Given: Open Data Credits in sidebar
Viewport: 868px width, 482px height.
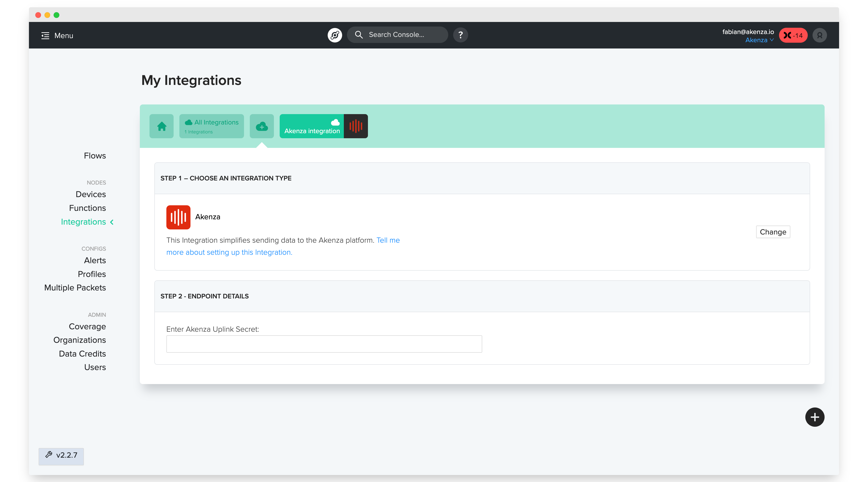Looking at the screenshot, I should (82, 354).
